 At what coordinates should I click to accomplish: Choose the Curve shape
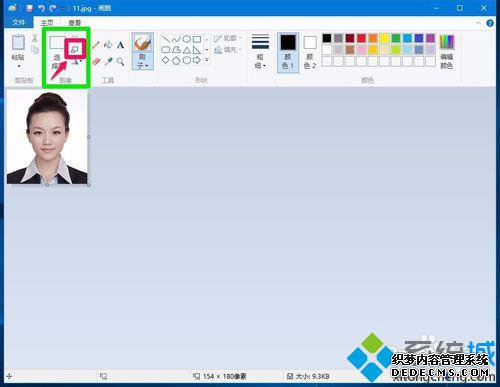[176, 39]
